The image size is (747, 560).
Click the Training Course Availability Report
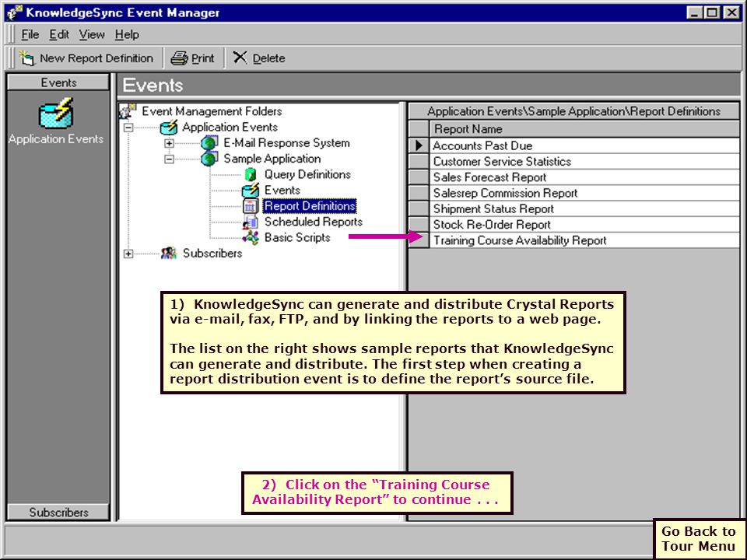point(584,240)
